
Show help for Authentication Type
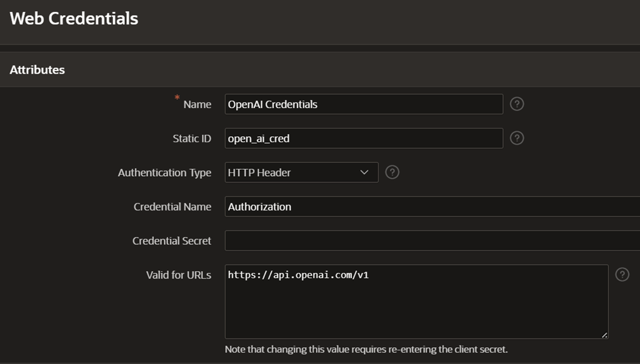click(x=392, y=172)
